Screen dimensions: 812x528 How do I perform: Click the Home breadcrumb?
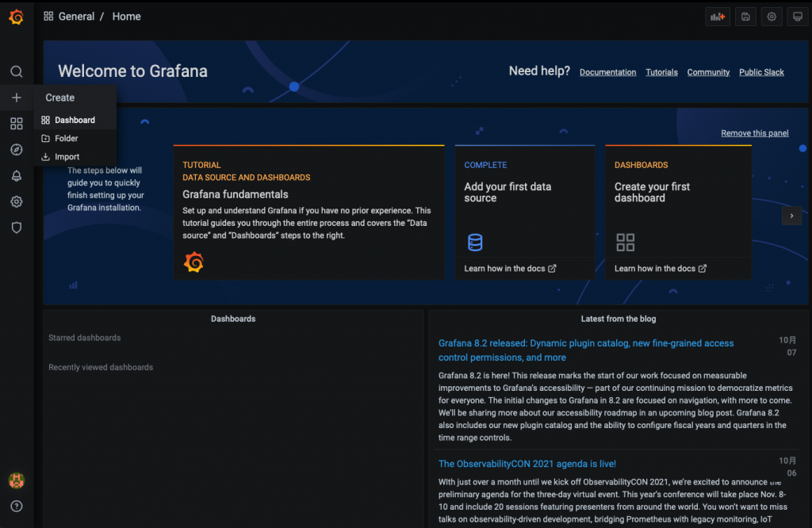tap(126, 17)
